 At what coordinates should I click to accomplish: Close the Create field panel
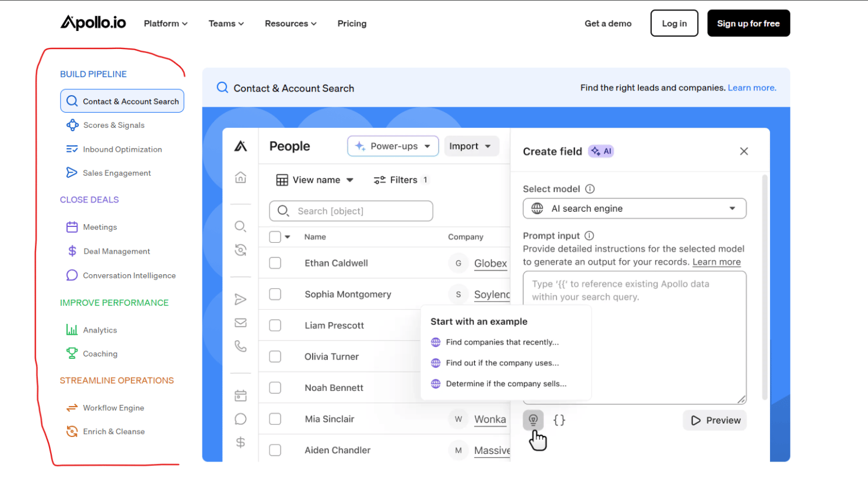pos(744,151)
